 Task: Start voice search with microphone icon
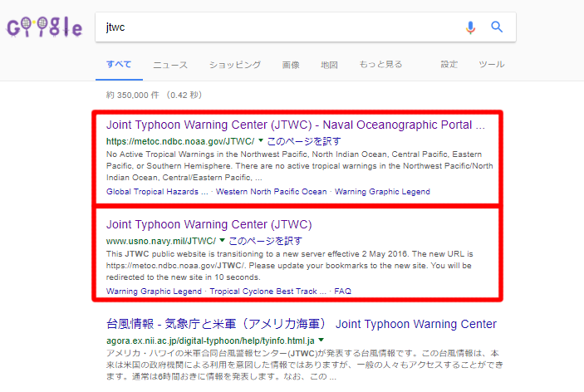(470, 27)
